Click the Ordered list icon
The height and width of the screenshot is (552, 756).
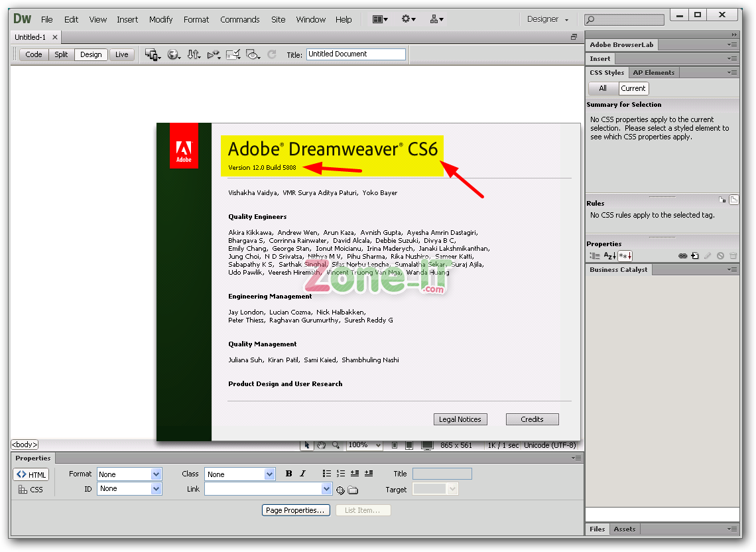click(341, 473)
